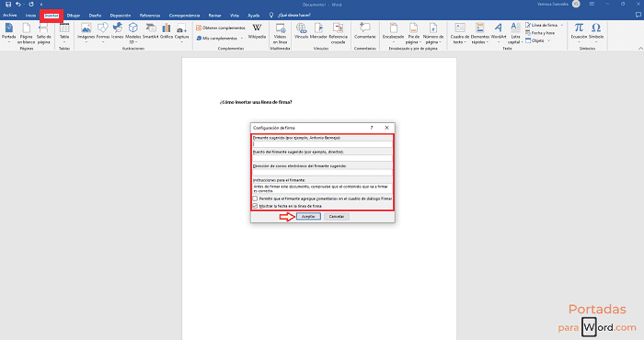Switch to the Revisar tab
644x340 pixels.
click(x=214, y=16)
